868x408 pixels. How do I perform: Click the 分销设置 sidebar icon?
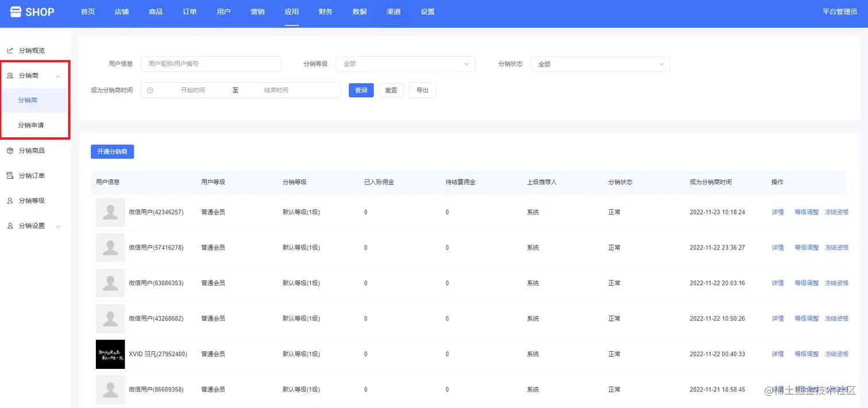pos(10,226)
